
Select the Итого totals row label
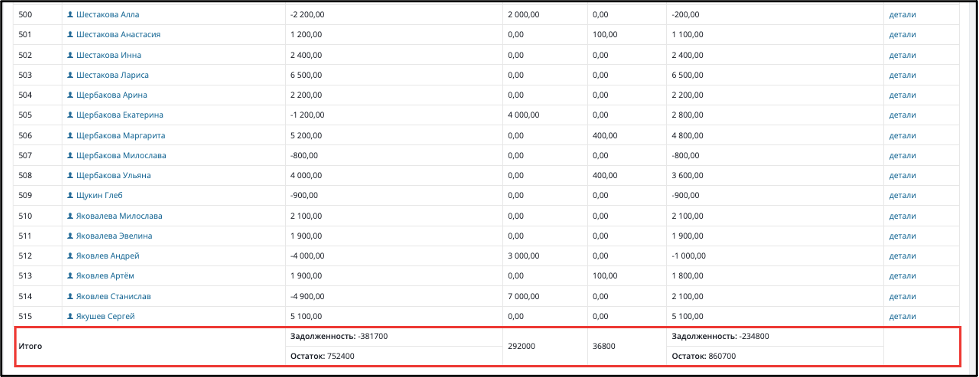(31, 346)
